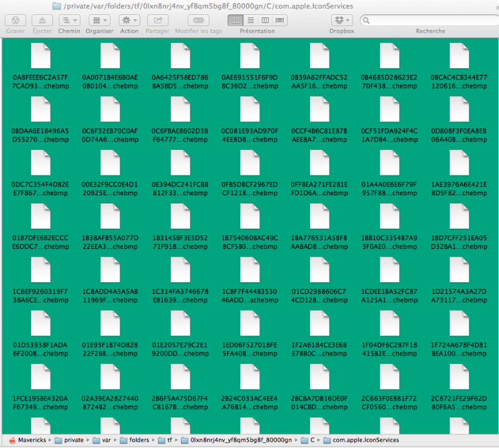This screenshot has height=448, width=499.
Task: Click com.apple.IconServices in the path bar
Action: (x=361, y=440)
